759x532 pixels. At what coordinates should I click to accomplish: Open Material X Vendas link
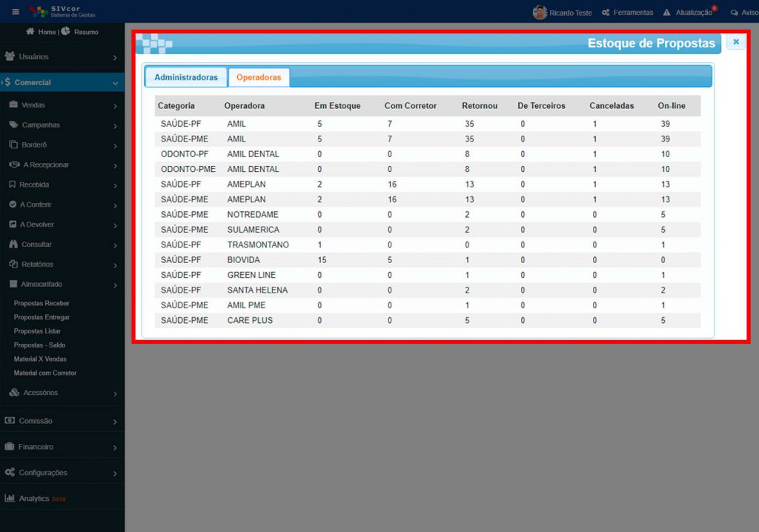(x=40, y=359)
